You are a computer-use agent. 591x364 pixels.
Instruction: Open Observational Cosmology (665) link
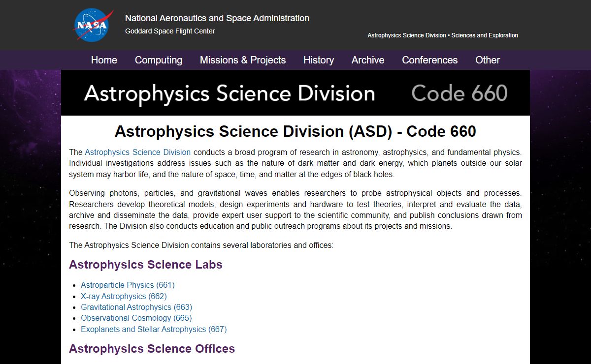pyautogui.click(x=136, y=318)
